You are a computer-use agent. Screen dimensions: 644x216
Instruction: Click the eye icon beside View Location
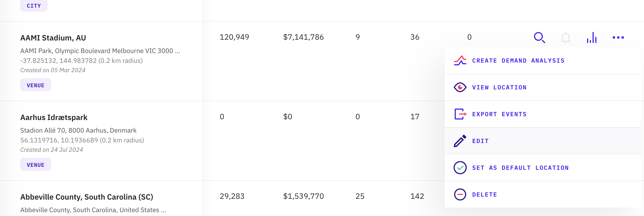tap(460, 87)
